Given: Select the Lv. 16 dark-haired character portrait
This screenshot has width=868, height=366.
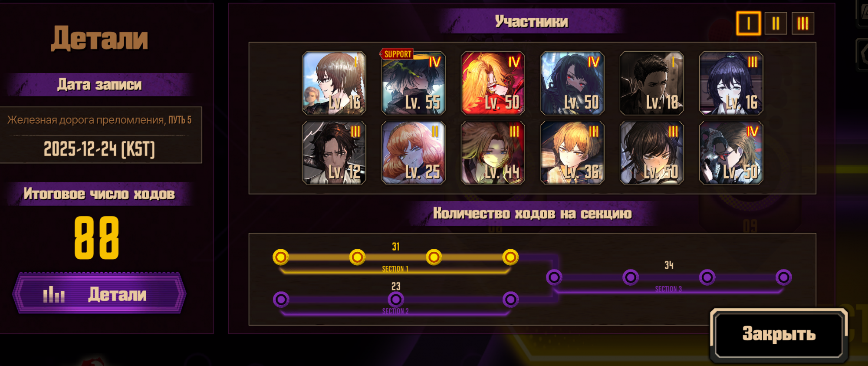Looking at the screenshot, I should [731, 83].
